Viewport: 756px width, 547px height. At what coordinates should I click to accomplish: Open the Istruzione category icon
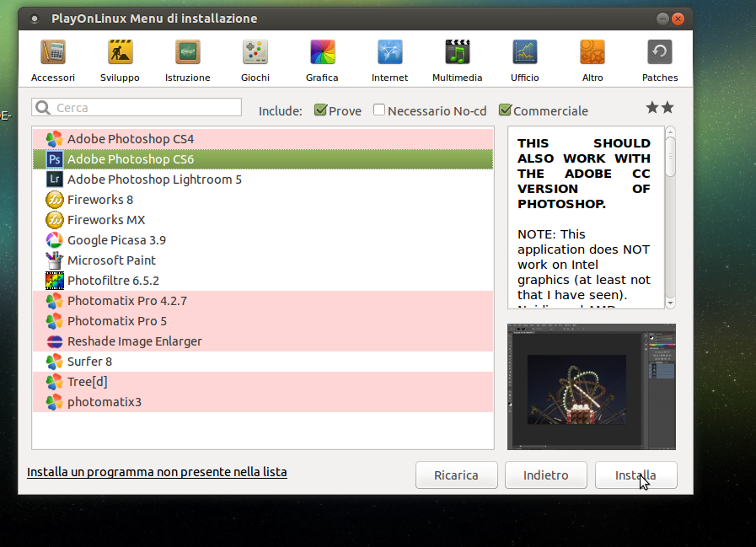coord(188,52)
